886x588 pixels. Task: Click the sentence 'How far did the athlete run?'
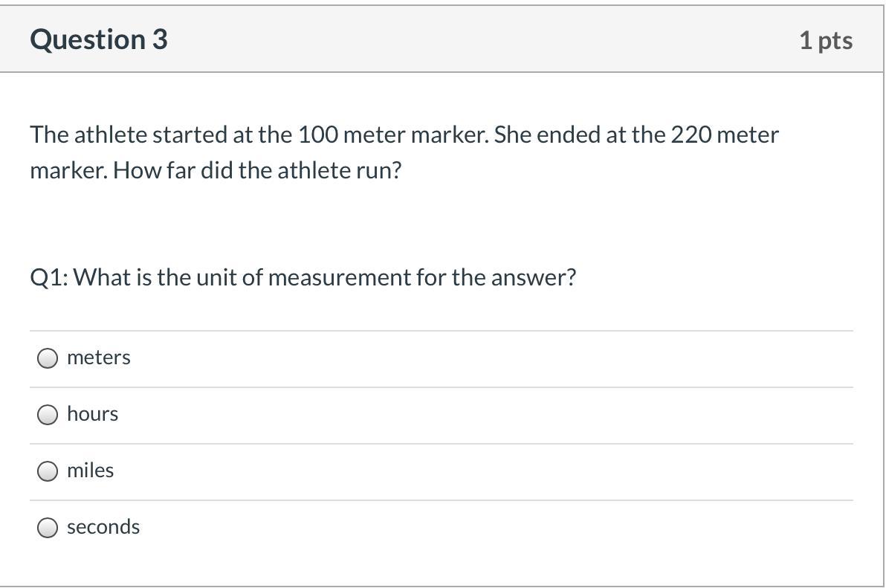click(x=257, y=171)
